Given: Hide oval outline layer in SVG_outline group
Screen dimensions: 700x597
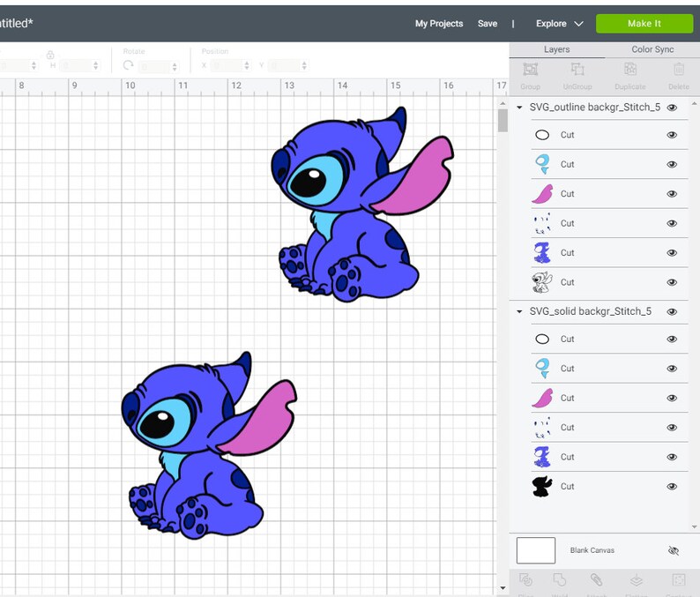Looking at the screenshot, I should (672, 135).
